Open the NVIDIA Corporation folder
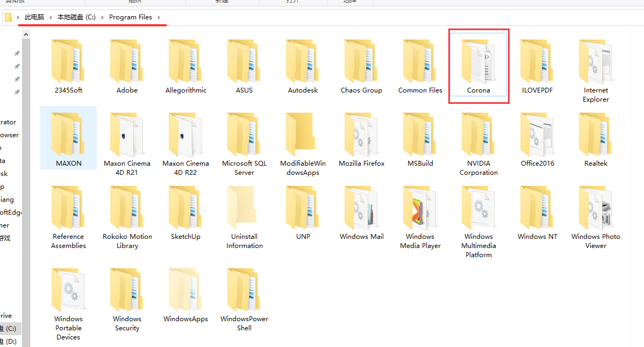Image resolution: width=644 pixels, height=347 pixels. coord(478,143)
